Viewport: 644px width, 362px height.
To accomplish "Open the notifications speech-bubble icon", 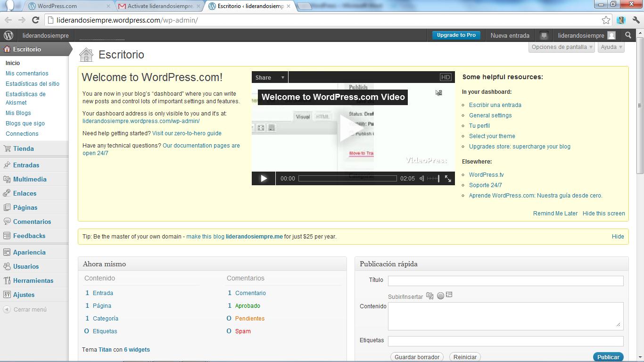I will (x=544, y=35).
